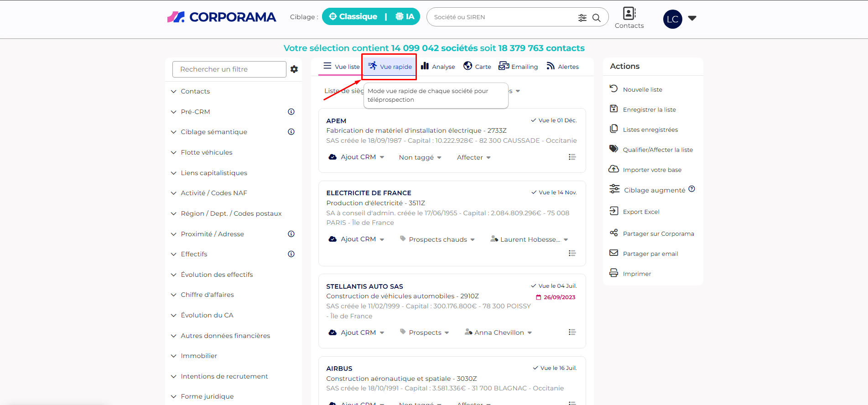Open advanced search sliders icon
Screen dimensions: 868x405
click(582, 18)
